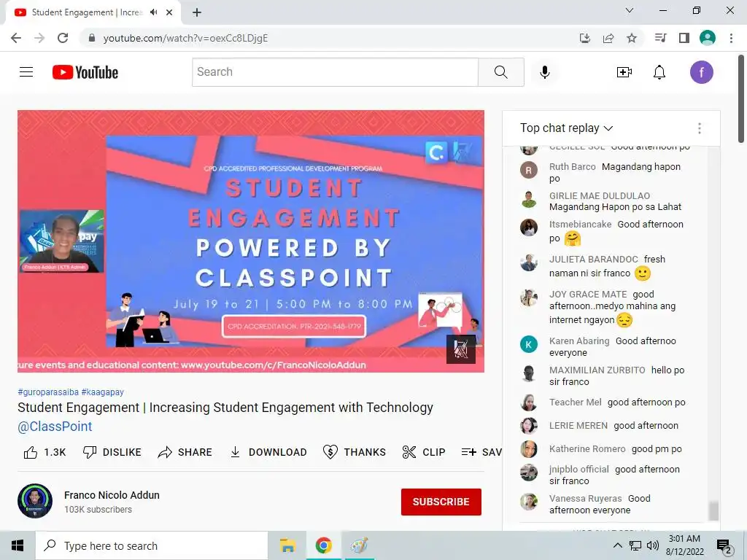Click inside the YouTube search field
The image size is (747, 560).
(x=335, y=72)
